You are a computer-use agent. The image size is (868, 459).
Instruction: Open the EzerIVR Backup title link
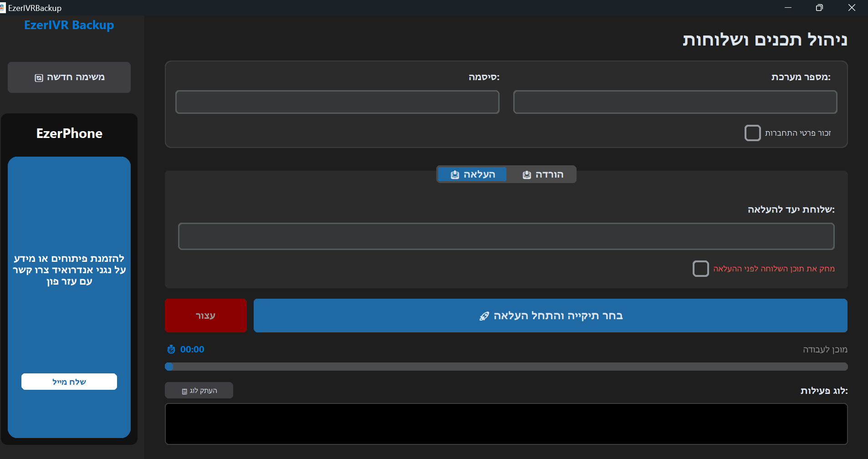click(69, 25)
